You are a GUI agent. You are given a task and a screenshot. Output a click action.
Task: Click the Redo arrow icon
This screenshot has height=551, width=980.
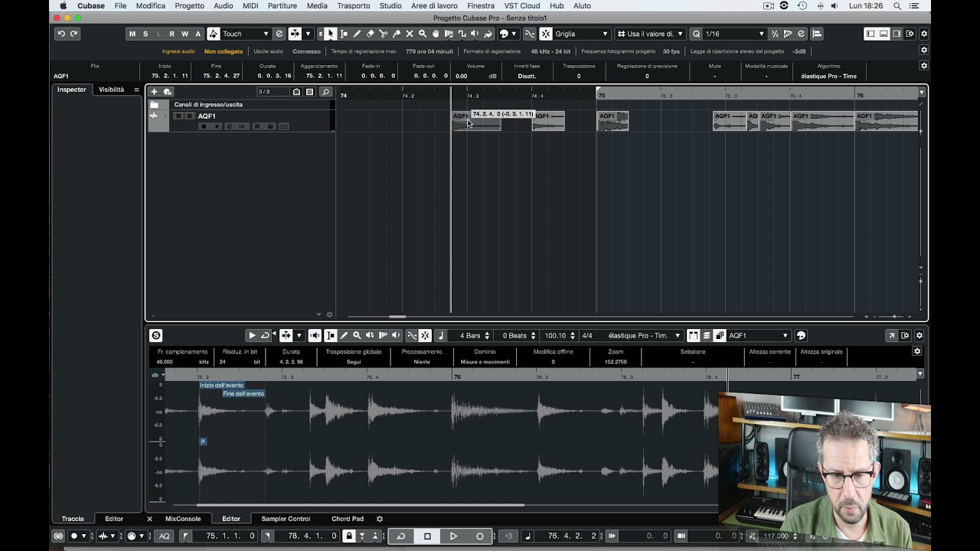[x=74, y=34]
